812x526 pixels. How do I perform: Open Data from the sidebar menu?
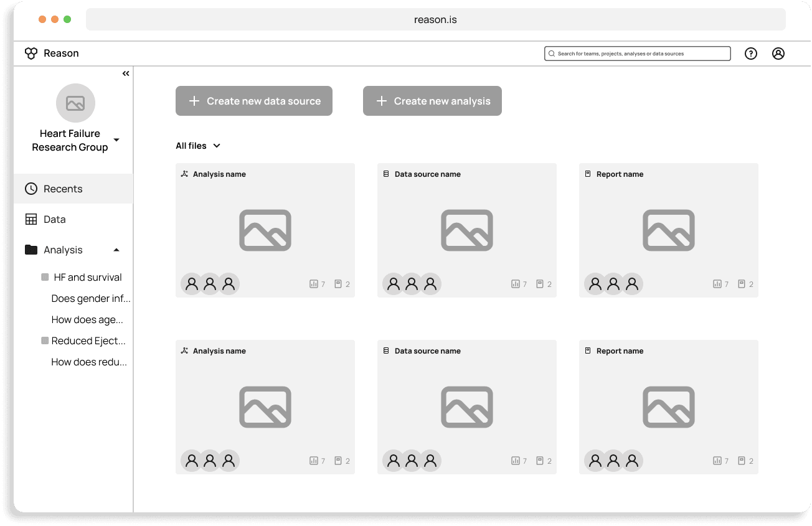click(x=55, y=219)
